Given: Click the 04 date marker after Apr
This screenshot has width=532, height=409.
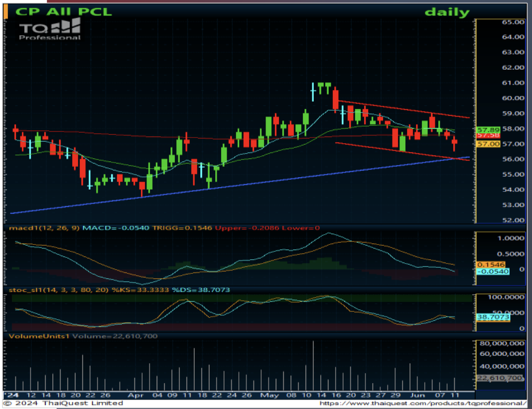Looking at the screenshot, I should pos(157,395).
